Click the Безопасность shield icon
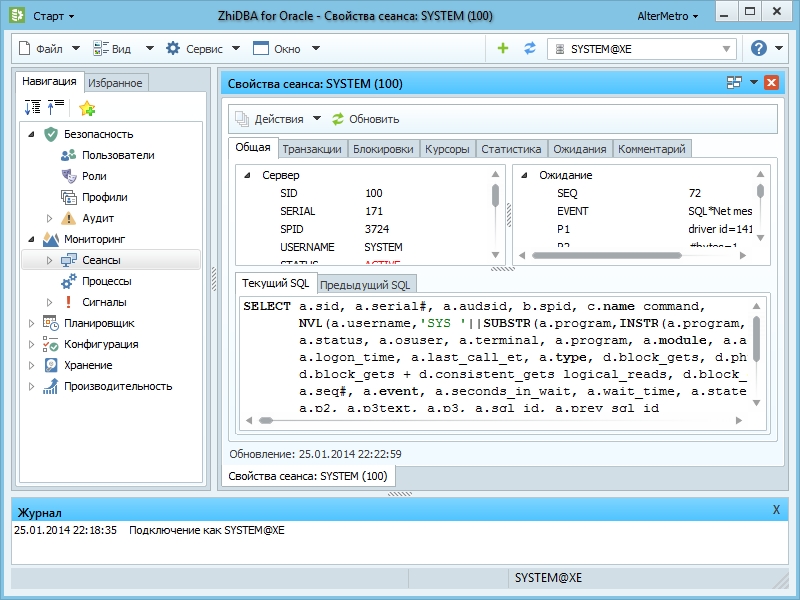Viewport: 800px width, 600px height. (51, 134)
